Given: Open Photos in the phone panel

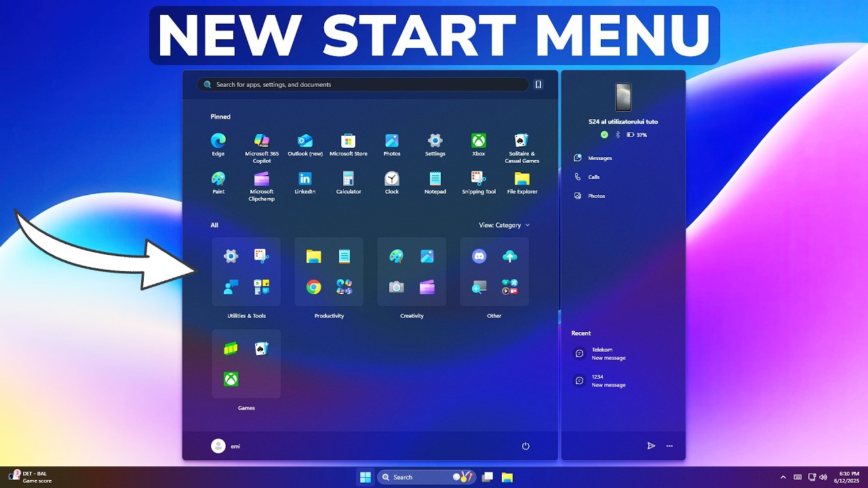Looking at the screenshot, I should 590,196.
